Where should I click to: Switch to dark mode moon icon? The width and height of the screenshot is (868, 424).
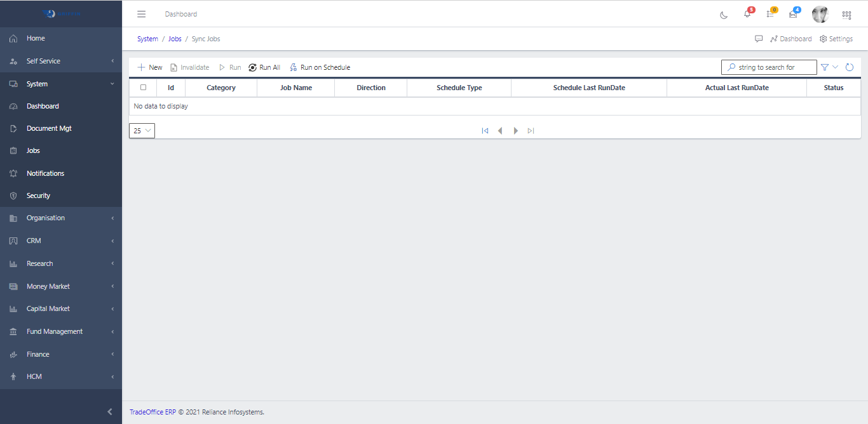pyautogui.click(x=724, y=15)
